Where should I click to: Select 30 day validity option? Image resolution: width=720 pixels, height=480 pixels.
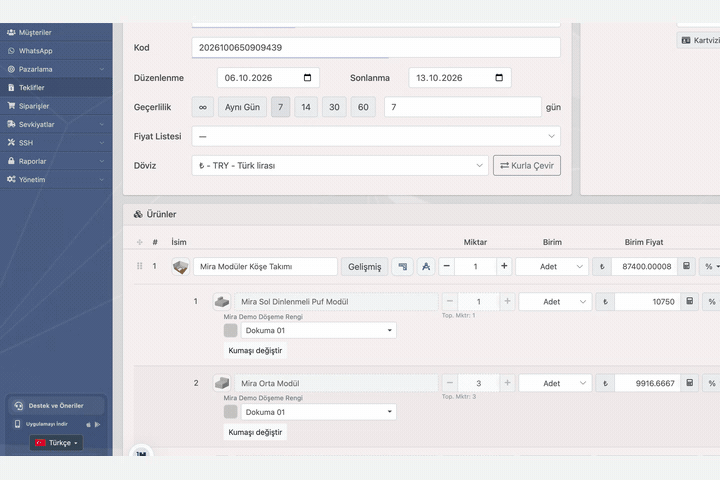tap(334, 107)
